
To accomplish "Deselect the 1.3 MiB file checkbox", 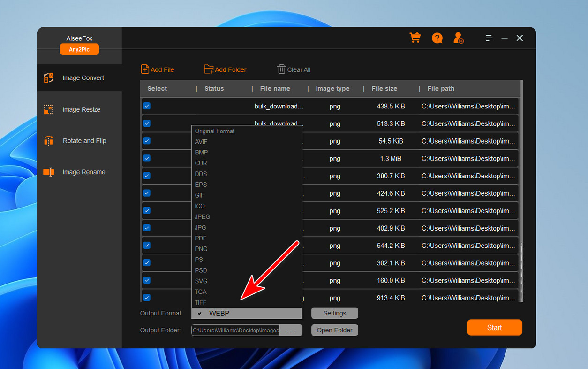I will [147, 158].
